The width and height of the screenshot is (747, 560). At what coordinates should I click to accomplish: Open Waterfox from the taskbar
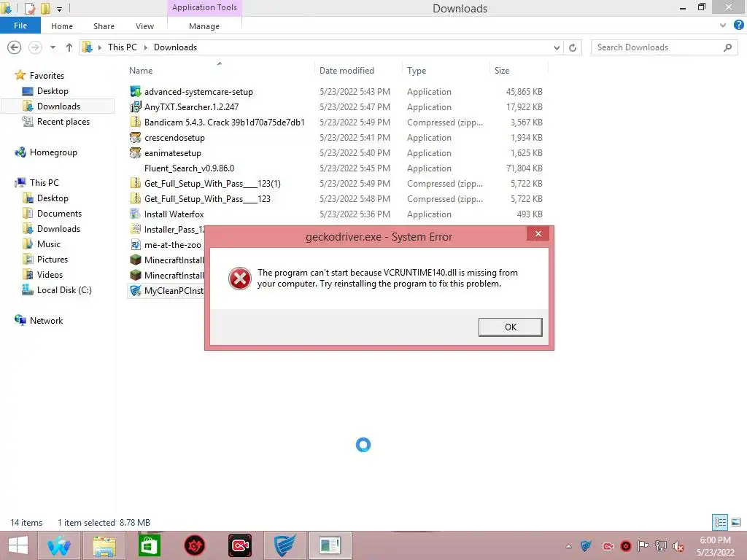(x=58, y=545)
